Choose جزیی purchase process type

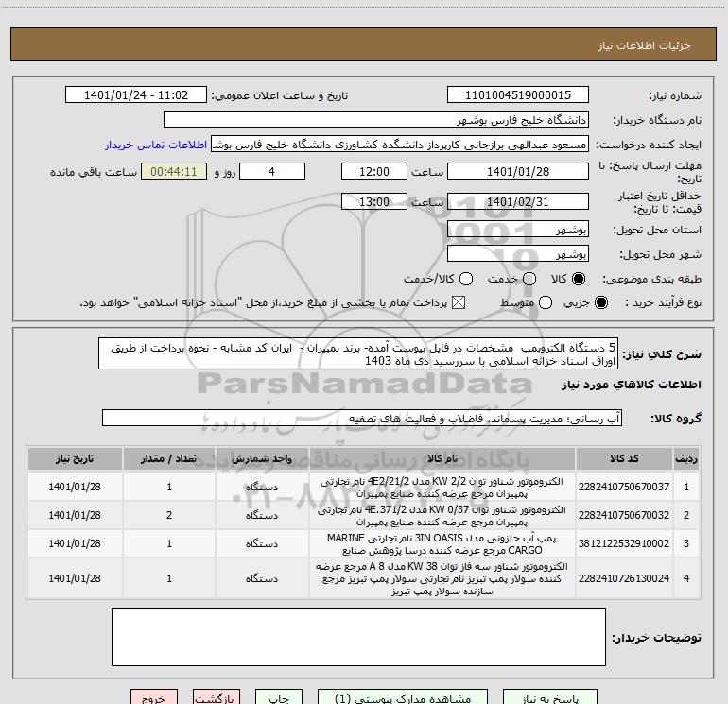click(601, 302)
